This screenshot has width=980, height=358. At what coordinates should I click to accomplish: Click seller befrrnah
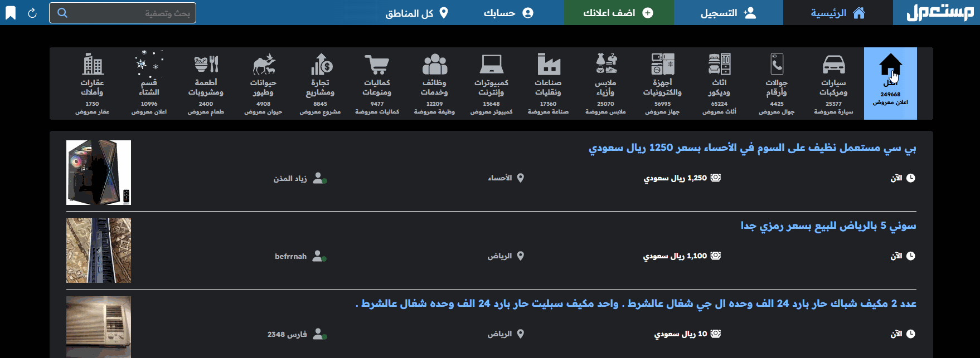pos(290,256)
